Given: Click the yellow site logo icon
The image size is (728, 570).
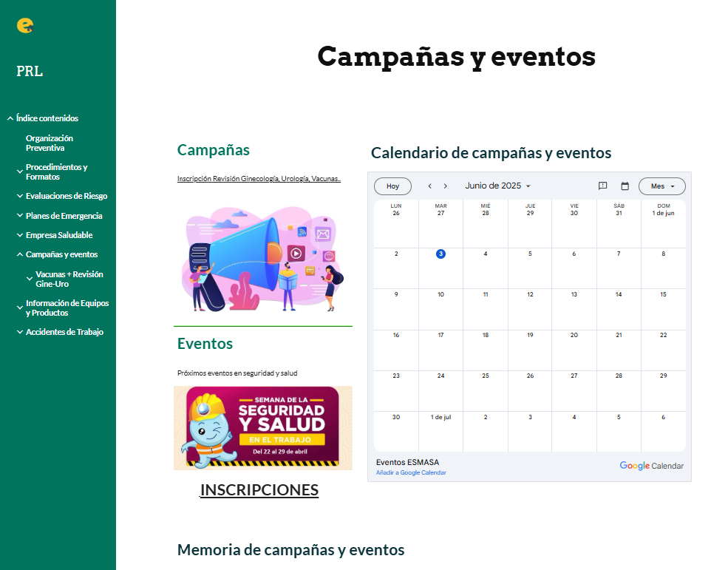Looking at the screenshot, I should tap(25, 25).
